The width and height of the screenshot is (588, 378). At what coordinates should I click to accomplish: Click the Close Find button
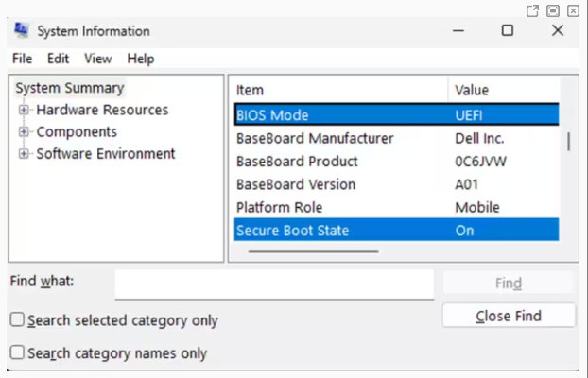tap(508, 316)
